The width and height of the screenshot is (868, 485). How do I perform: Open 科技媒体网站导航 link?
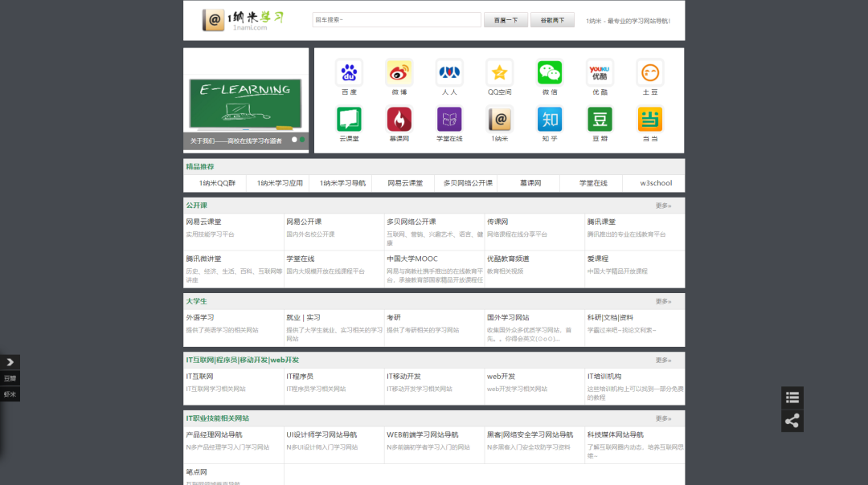[x=616, y=434]
